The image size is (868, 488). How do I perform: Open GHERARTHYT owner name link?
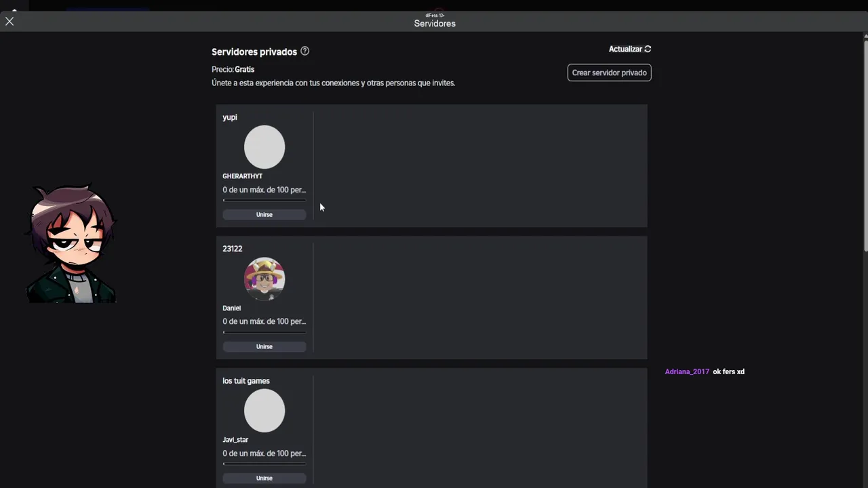(242, 176)
